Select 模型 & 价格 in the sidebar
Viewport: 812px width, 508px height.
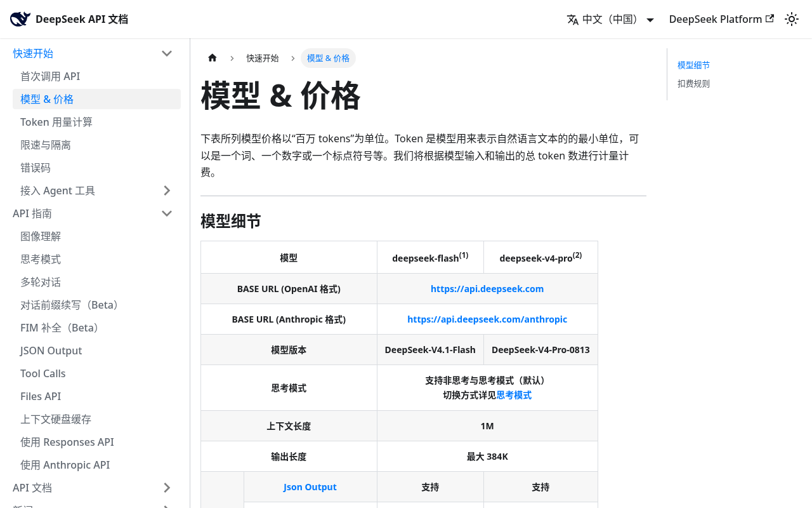[x=96, y=99]
